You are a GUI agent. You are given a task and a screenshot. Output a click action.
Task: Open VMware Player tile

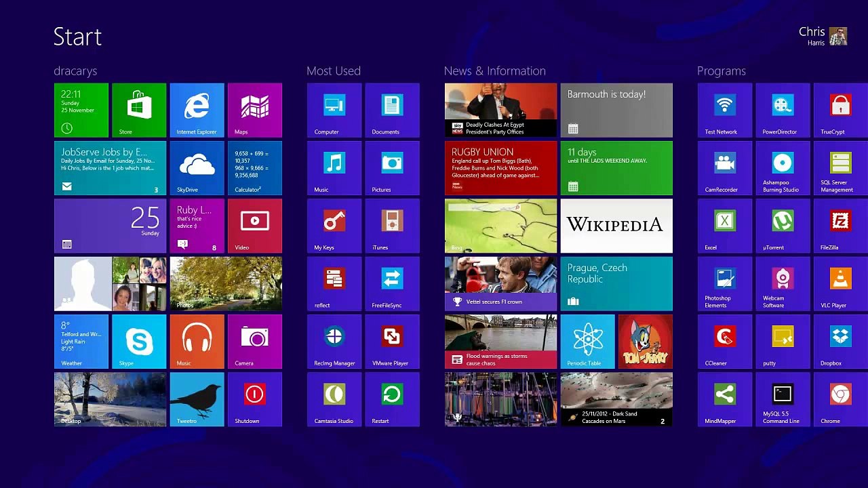[x=392, y=342]
